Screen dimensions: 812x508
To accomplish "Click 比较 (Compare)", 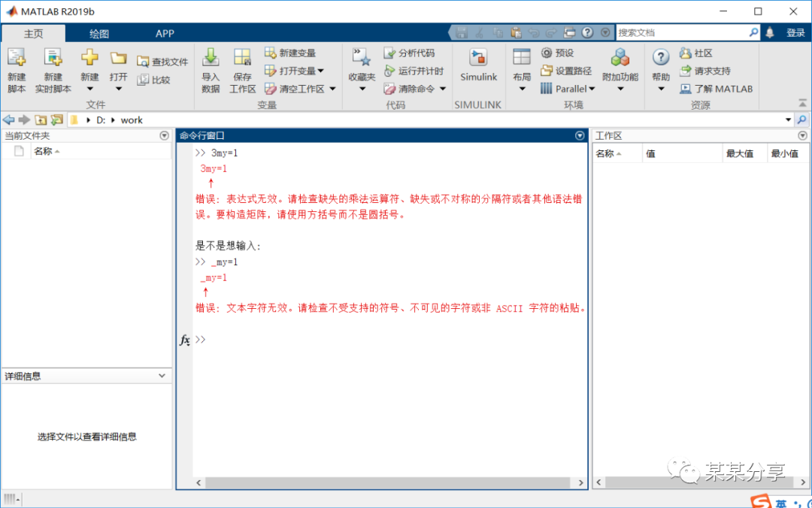I will point(154,80).
